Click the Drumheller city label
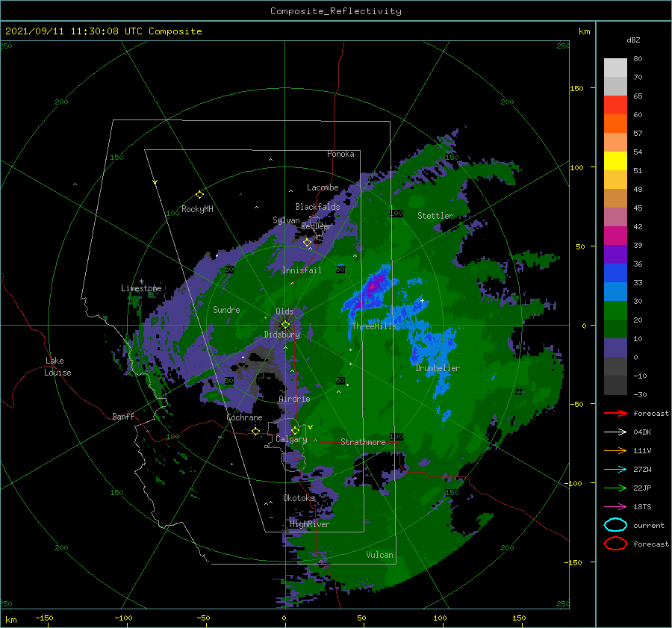 [438, 368]
